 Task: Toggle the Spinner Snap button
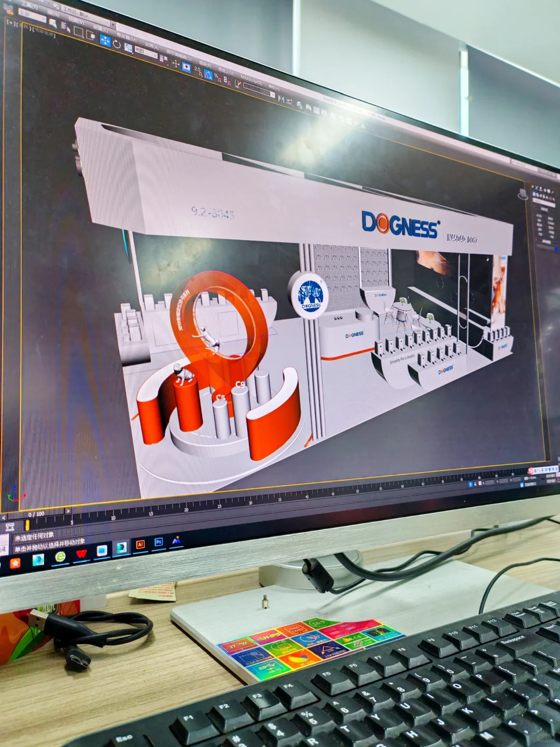pos(227,80)
